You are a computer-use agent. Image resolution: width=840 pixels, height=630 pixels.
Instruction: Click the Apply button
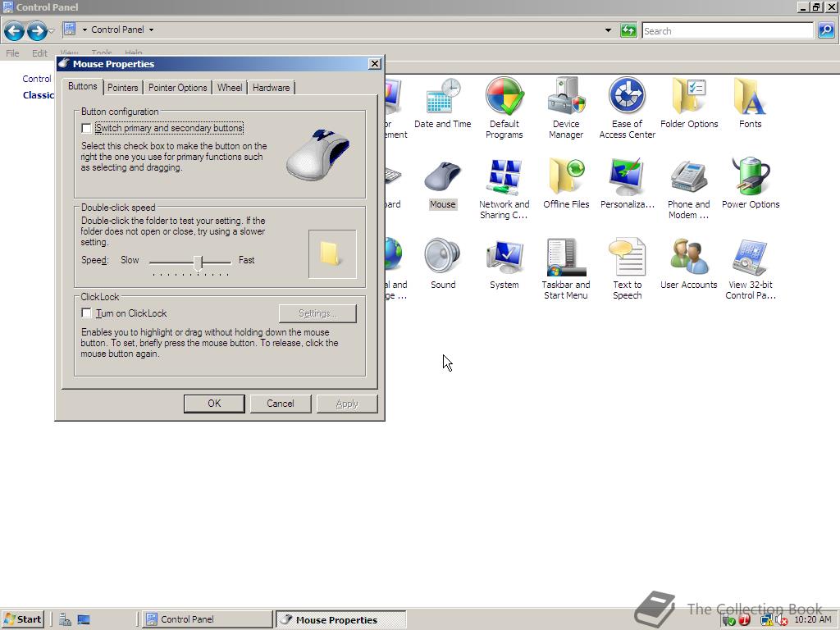(347, 404)
